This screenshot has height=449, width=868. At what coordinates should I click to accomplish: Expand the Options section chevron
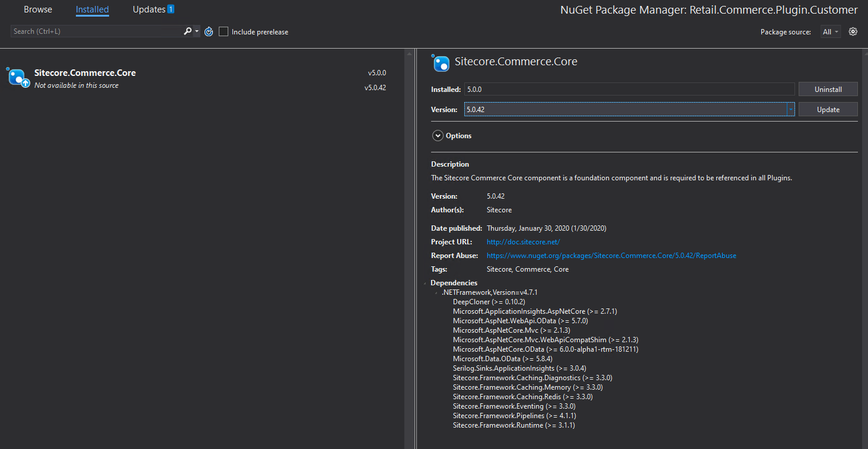pos(438,136)
